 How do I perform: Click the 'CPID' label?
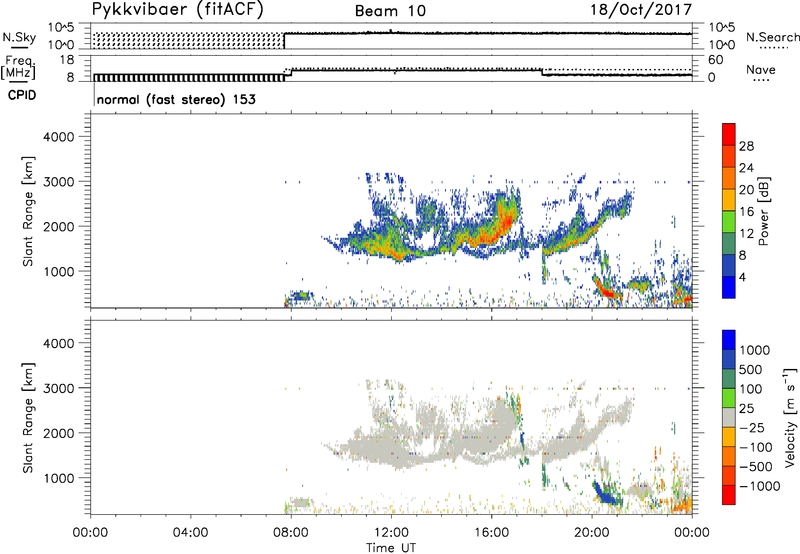[x=22, y=95]
